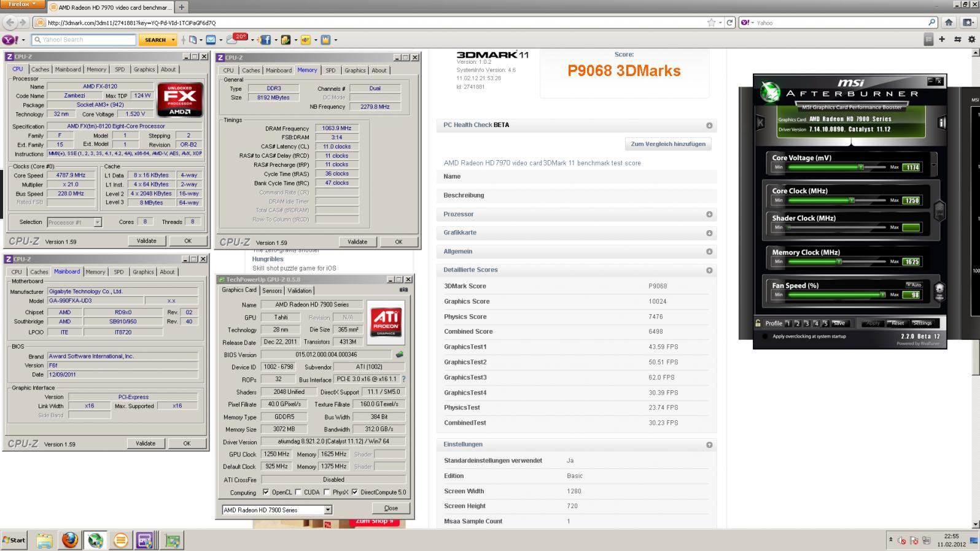Click the Yahoo Y! toolbar logo

10,39
